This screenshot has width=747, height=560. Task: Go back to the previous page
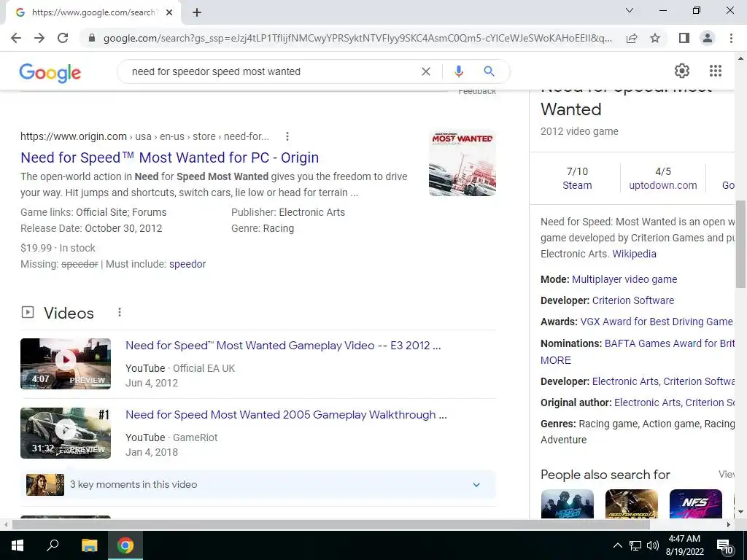coord(16,38)
